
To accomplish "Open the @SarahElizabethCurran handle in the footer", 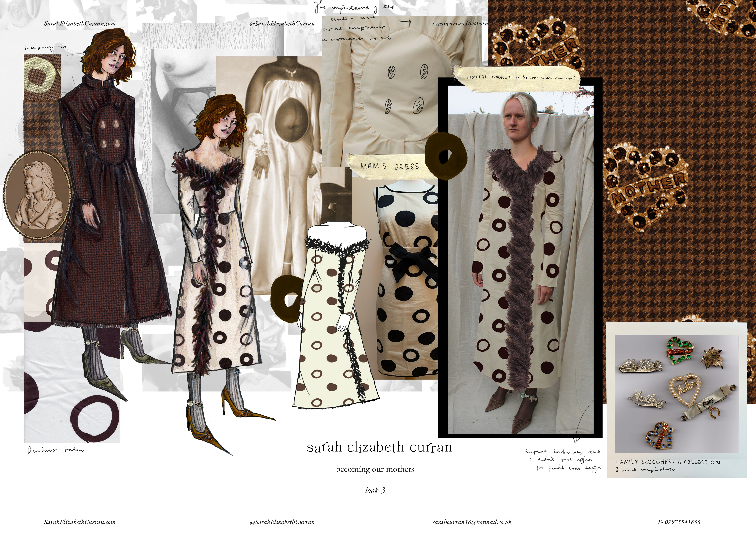I will (282, 522).
